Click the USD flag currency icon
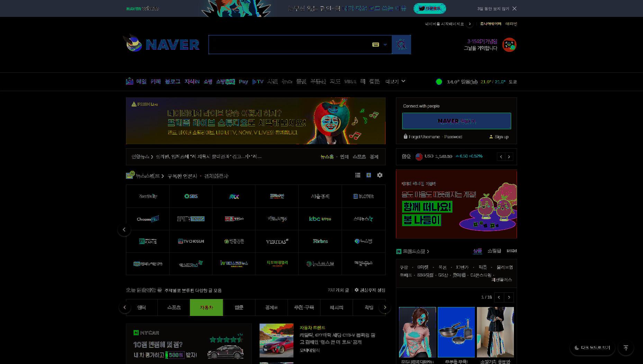643x364 pixels. click(x=419, y=157)
